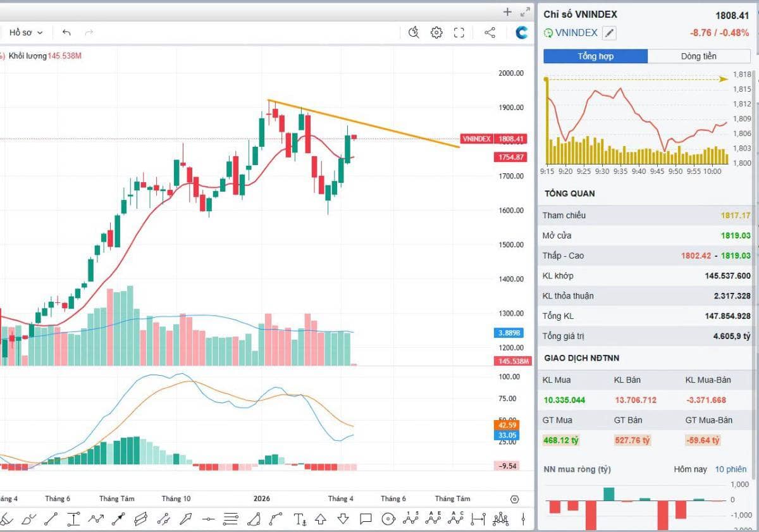The height and width of the screenshot is (532, 759).
Task: Click the orange 42.59 indicator label
Action: point(508,426)
